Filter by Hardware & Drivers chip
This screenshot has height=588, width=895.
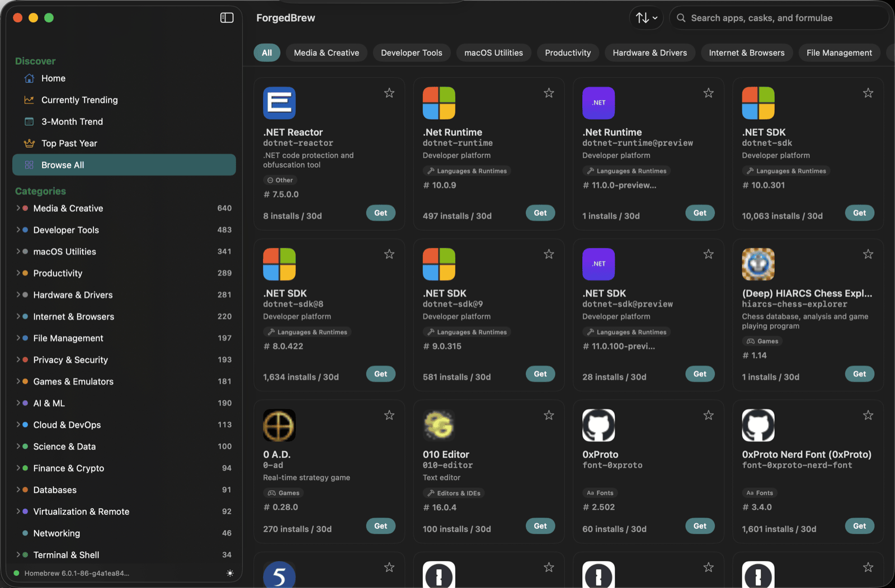tap(649, 53)
